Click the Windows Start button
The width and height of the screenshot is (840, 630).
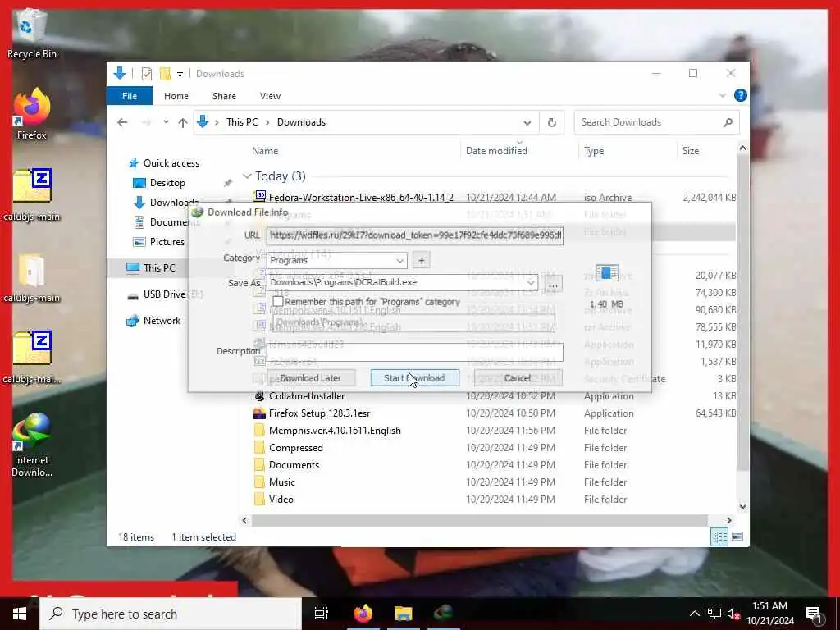(20, 614)
